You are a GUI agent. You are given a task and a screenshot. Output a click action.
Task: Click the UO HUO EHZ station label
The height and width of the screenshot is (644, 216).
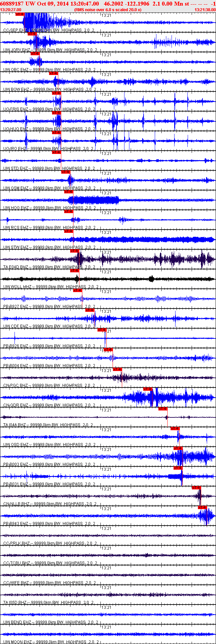point(16,129)
